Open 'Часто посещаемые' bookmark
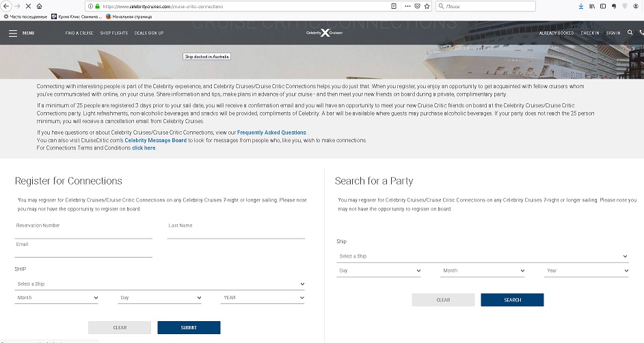 pos(25,16)
